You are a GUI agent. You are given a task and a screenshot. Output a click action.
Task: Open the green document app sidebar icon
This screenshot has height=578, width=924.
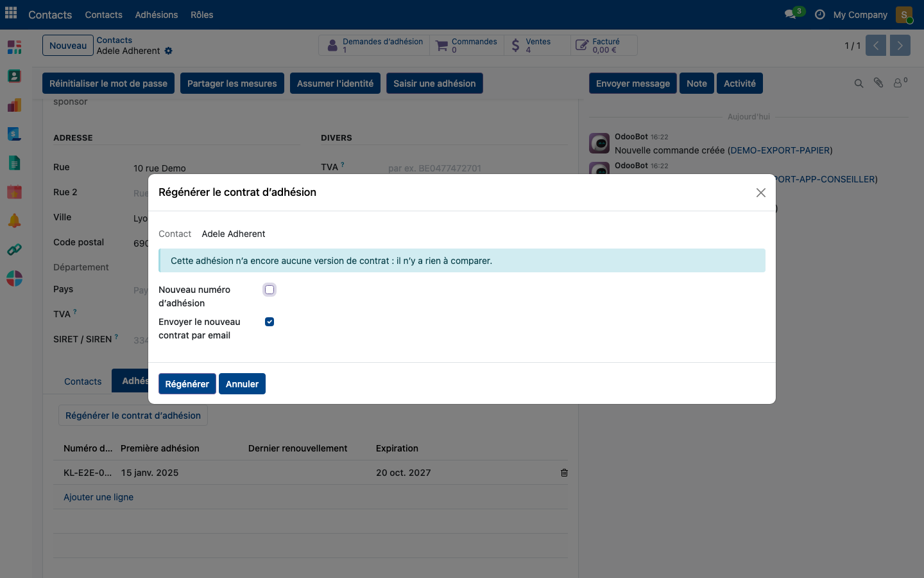pyautogui.click(x=14, y=162)
